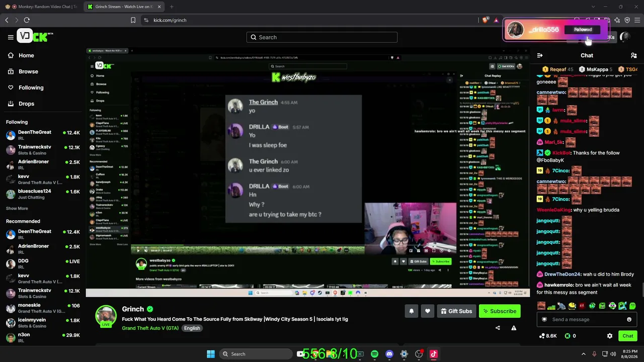
Task: Reload the page in the browser
Action: tap(27, 20)
